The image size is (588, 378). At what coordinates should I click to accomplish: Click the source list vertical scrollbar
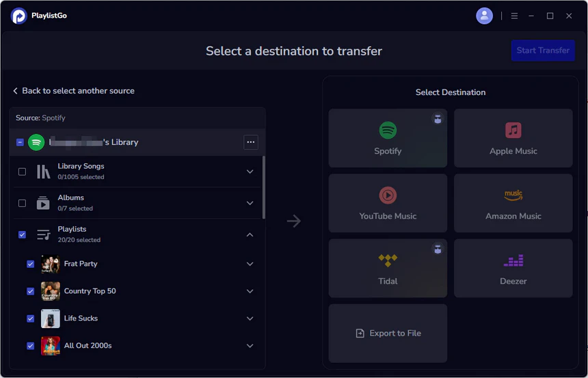coord(264,187)
